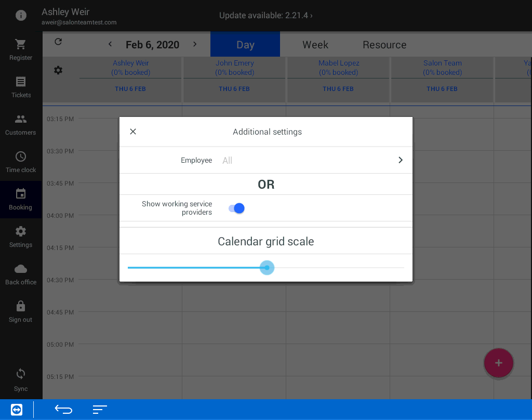Open Tickets in the sidebar
The image size is (532, 420).
[x=21, y=82]
